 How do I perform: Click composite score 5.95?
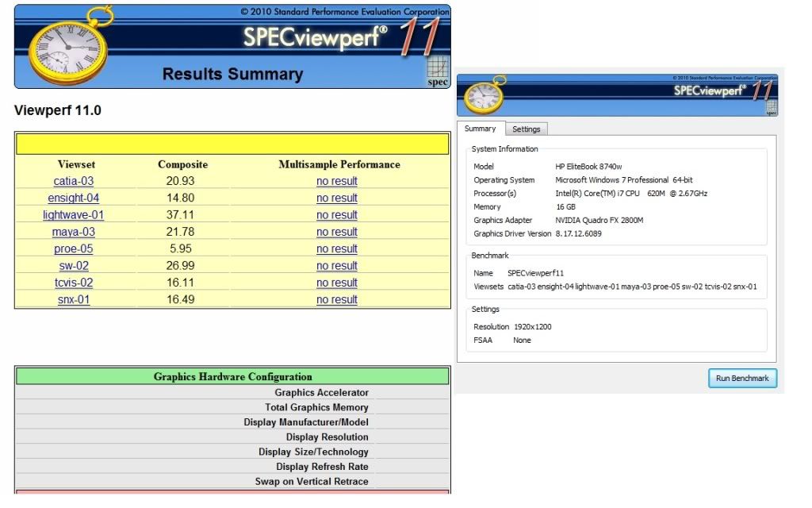(181, 248)
